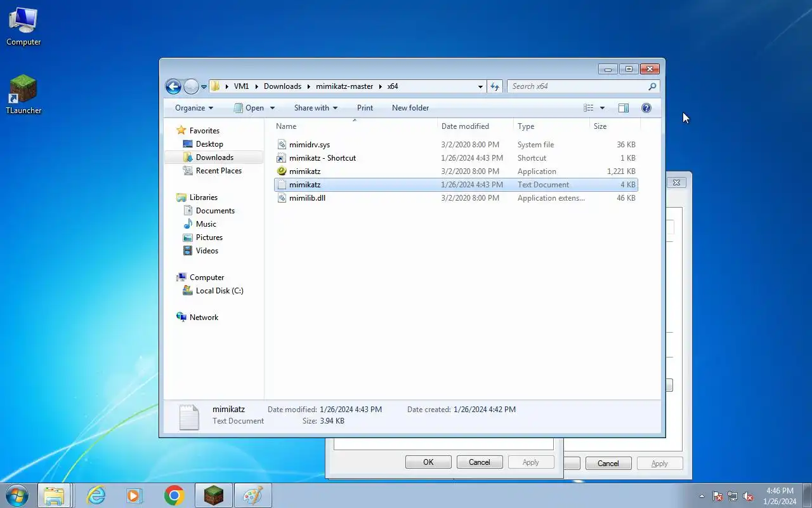Image resolution: width=812 pixels, height=508 pixels.
Task: Open Internet Explorer from the taskbar
Action: [x=96, y=496]
